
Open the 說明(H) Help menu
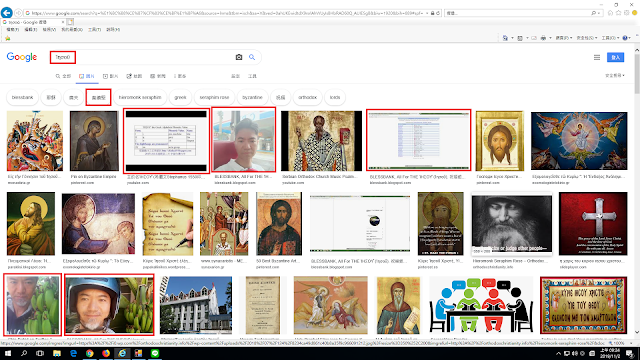(113, 29)
